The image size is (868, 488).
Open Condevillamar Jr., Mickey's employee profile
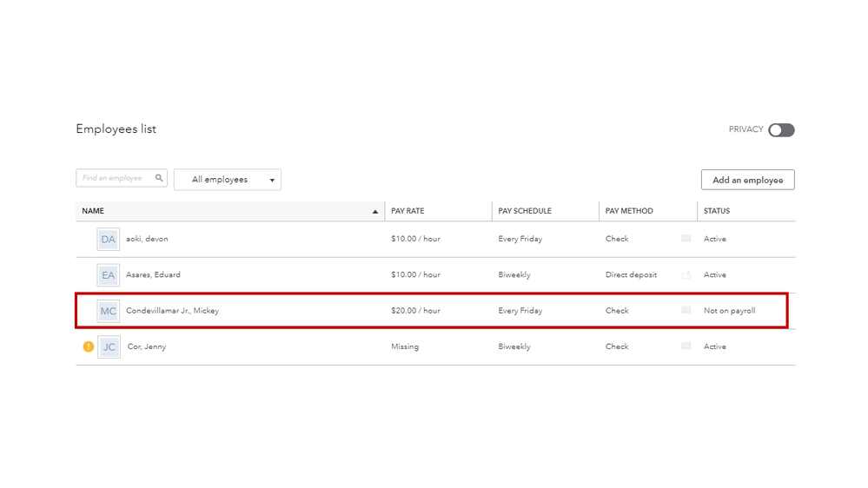coord(172,311)
